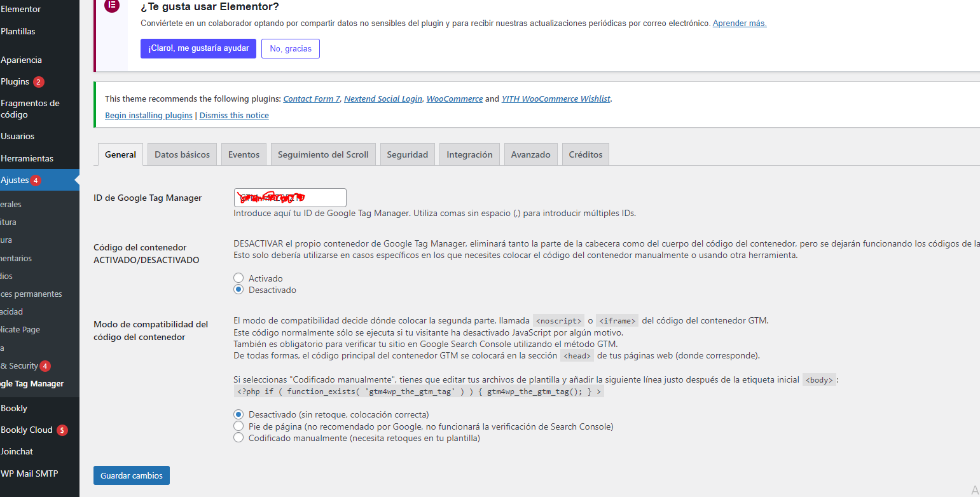980x497 pixels.
Task: Open the Aprender más link
Action: pos(740,23)
